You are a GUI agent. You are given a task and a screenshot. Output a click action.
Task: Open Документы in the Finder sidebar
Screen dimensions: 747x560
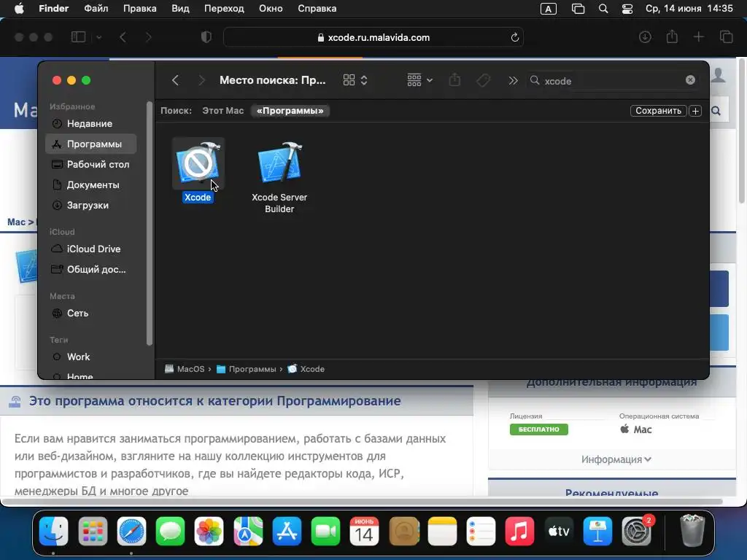coord(90,184)
